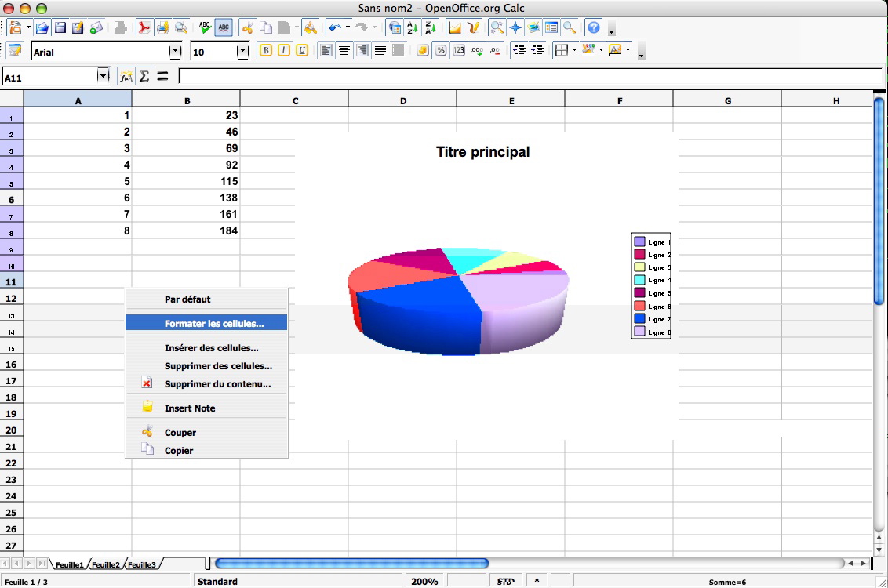The height and width of the screenshot is (588, 888).
Task: Insert hyperlink globe icon
Action: click(395, 27)
